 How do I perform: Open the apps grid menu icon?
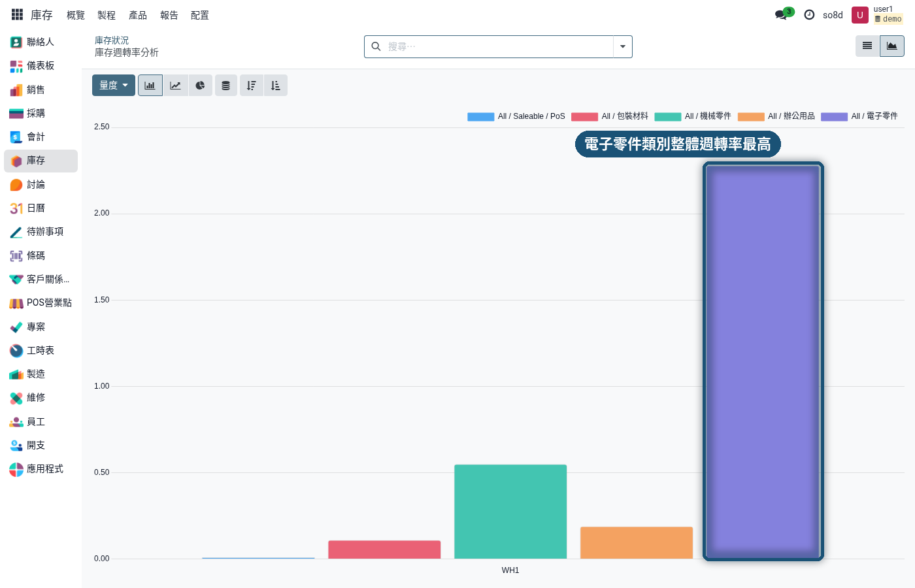pos(17,14)
